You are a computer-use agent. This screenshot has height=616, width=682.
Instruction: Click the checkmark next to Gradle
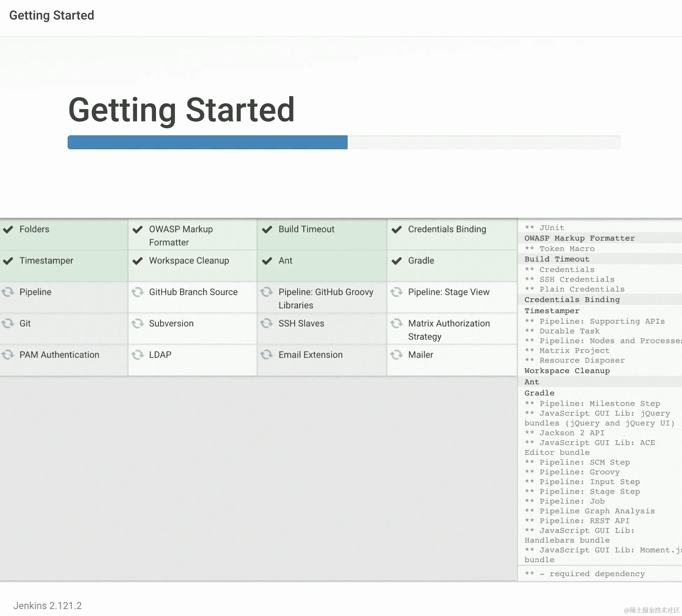[396, 261]
